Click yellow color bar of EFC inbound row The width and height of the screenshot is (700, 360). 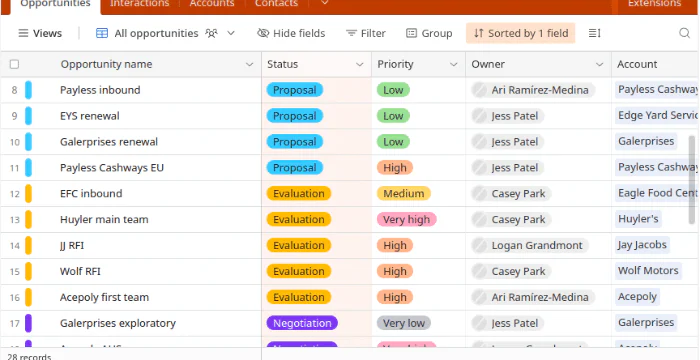tap(28, 194)
